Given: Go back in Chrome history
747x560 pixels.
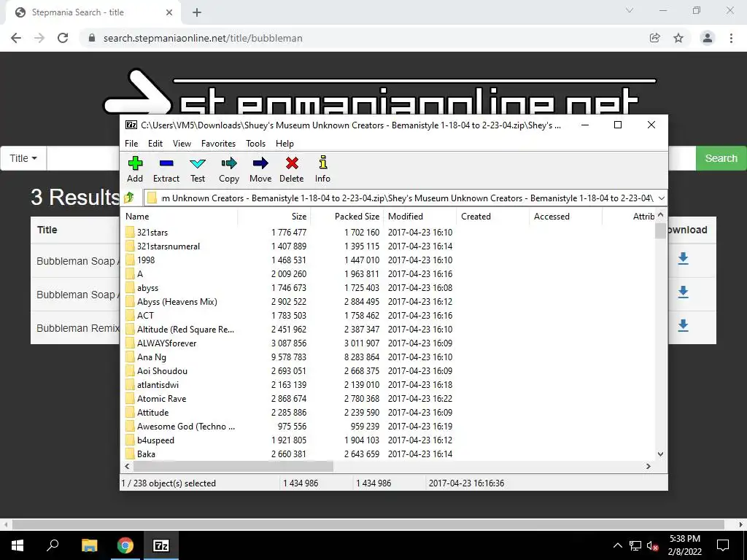Looking at the screenshot, I should 16,38.
